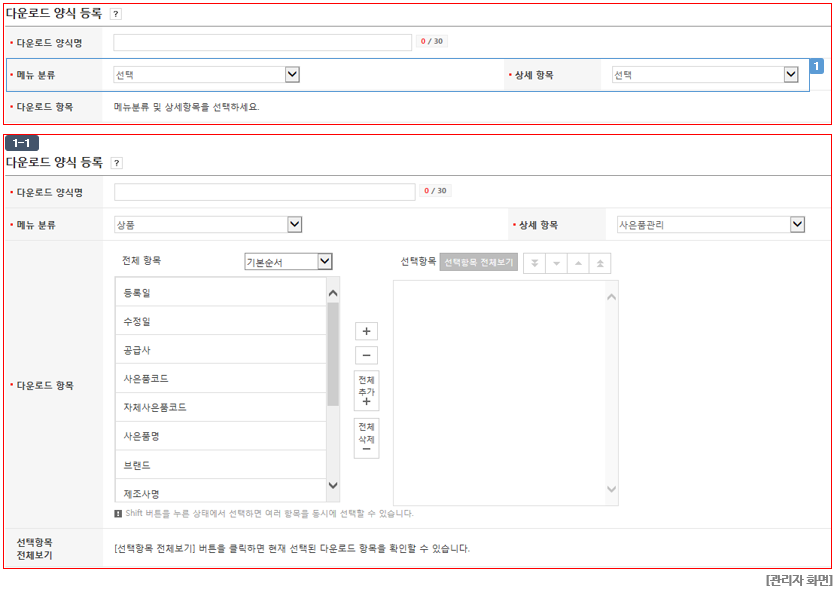Viewport: 835px width, 592px height.
Task: Click the help icon in the upper form title
Action: (x=116, y=14)
